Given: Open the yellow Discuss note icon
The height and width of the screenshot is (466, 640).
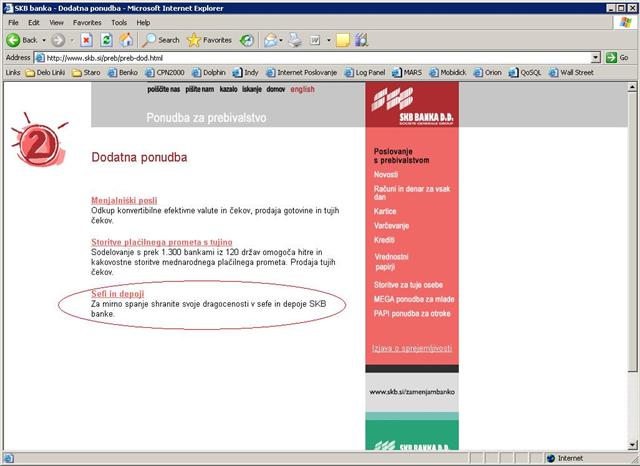Looking at the screenshot, I should (x=342, y=40).
